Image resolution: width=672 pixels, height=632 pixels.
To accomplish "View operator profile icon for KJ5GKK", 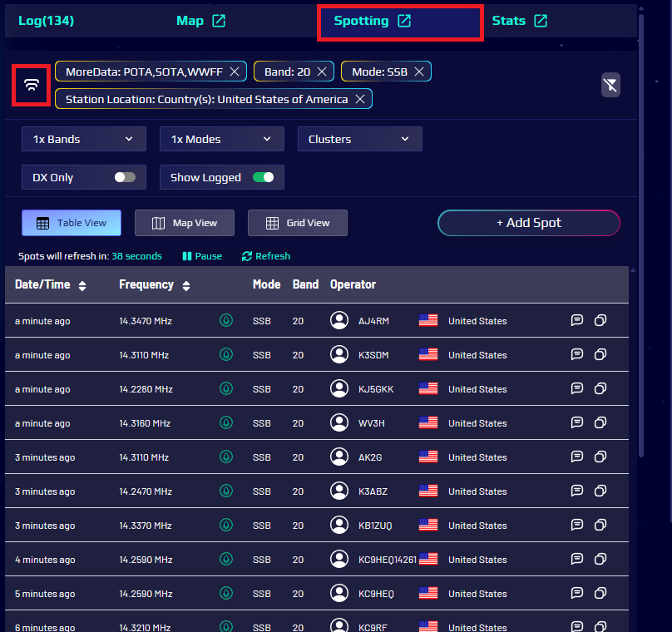I will click(x=339, y=388).
